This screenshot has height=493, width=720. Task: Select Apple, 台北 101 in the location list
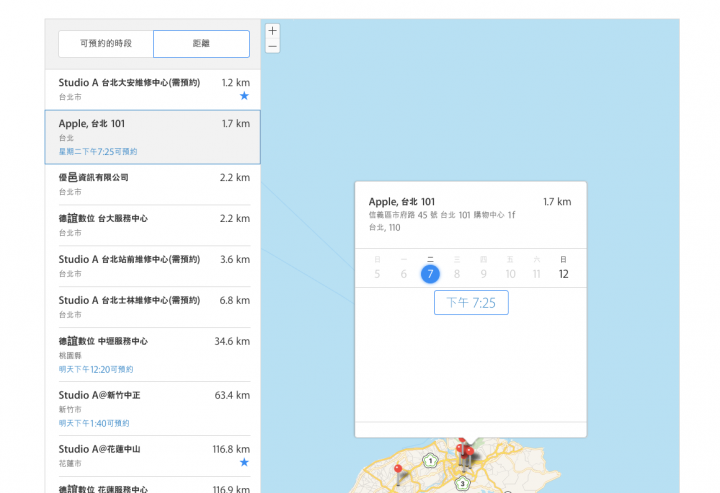pos(152,137)
